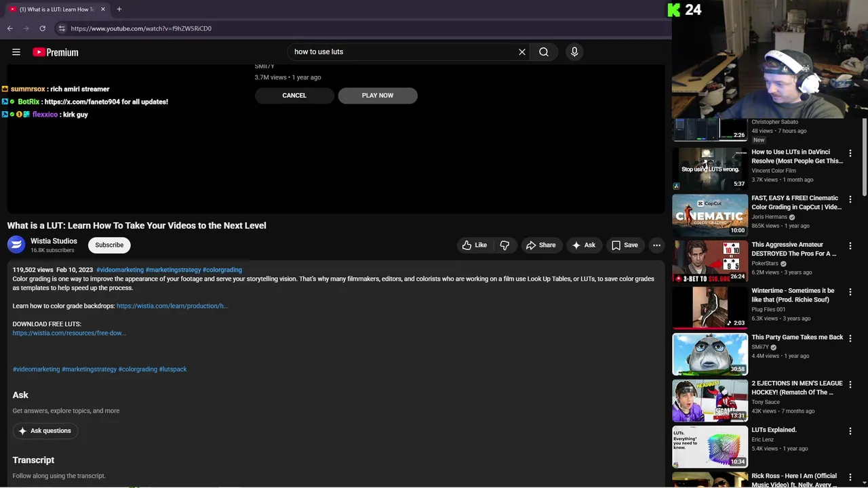Click the recommended videos sidebar scrollbar

point(864,156)
